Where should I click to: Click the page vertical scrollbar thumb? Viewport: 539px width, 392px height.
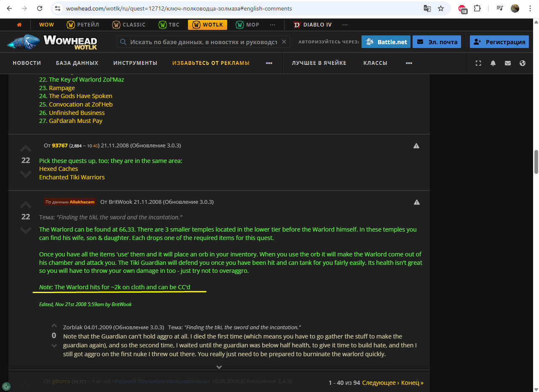(536, 161)
